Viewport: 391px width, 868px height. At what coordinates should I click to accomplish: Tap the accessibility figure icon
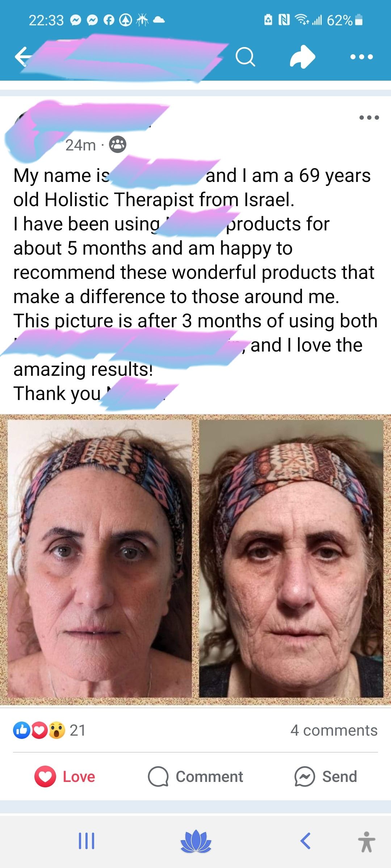(366, 842)
